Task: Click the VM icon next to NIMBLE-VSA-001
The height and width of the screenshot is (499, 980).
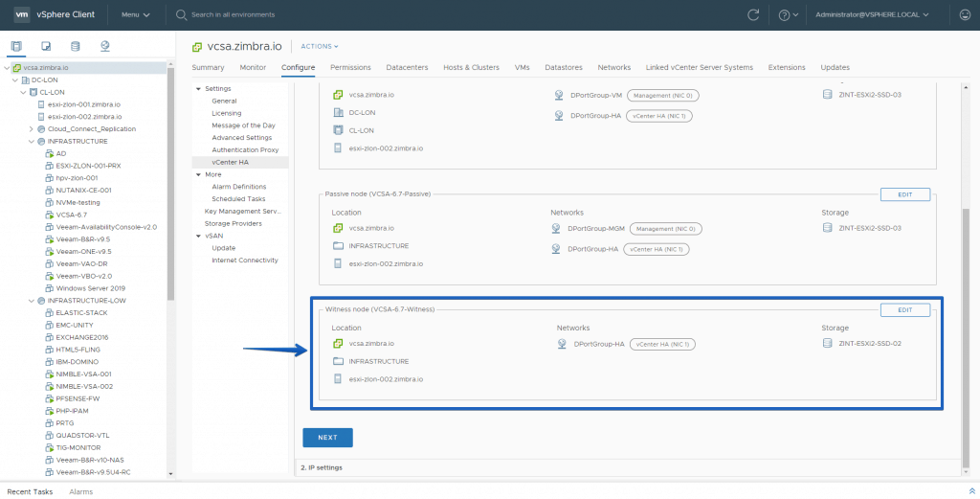Action: [50, 374]
